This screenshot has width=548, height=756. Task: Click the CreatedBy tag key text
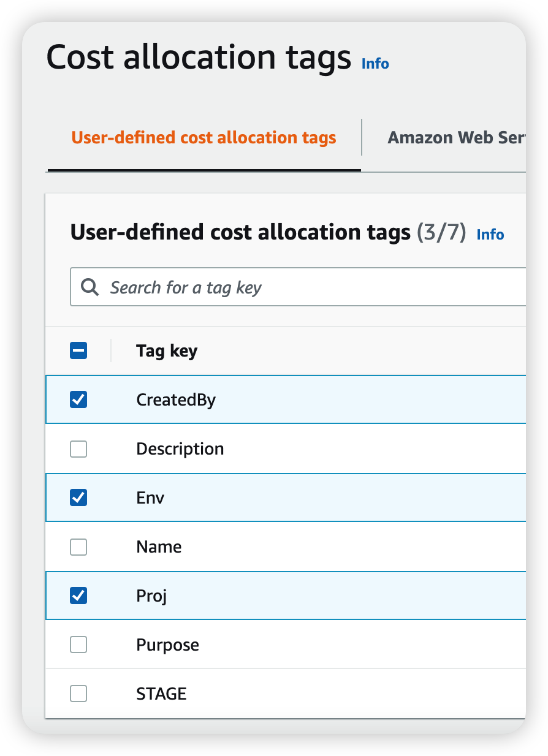[176, 400]
